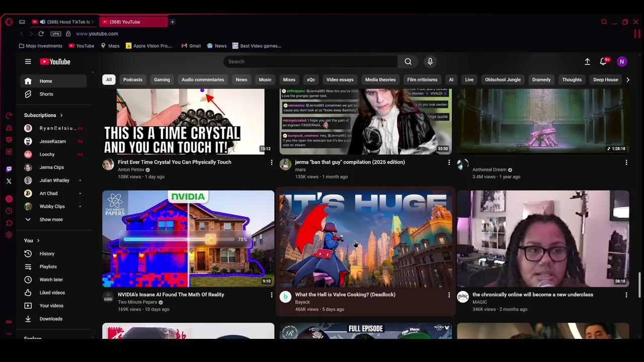Open the notifications bell

click(603, 61)
